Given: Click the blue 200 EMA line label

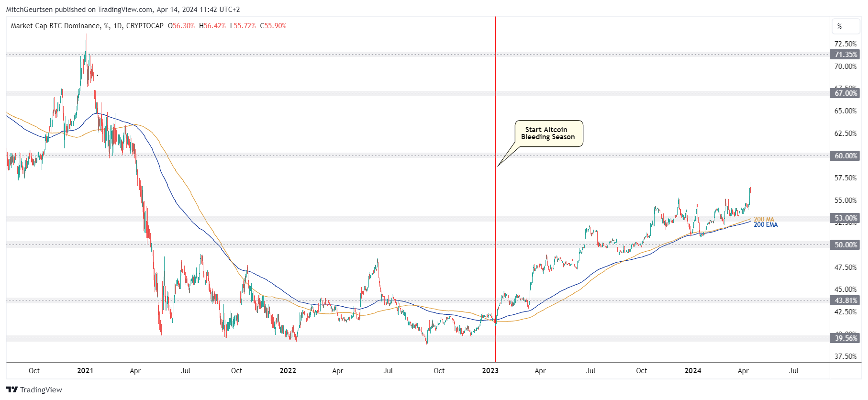Looking at the screenshot, I should pos(766,225).
